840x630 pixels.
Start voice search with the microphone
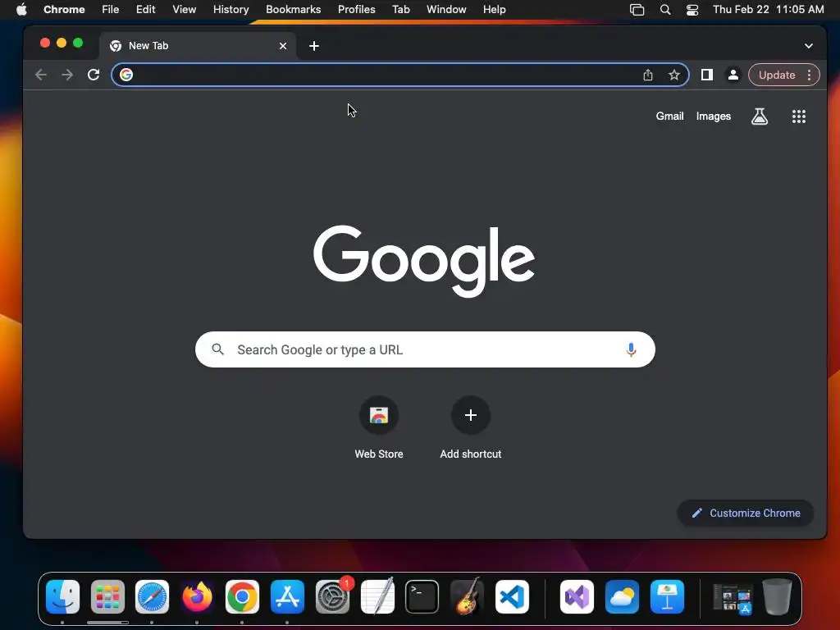(631, 349)
